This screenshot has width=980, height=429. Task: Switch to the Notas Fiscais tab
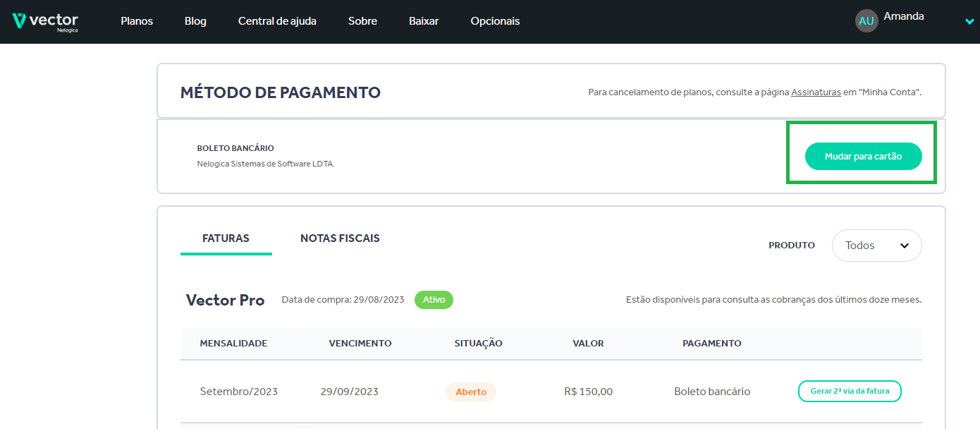coord(340,238)
